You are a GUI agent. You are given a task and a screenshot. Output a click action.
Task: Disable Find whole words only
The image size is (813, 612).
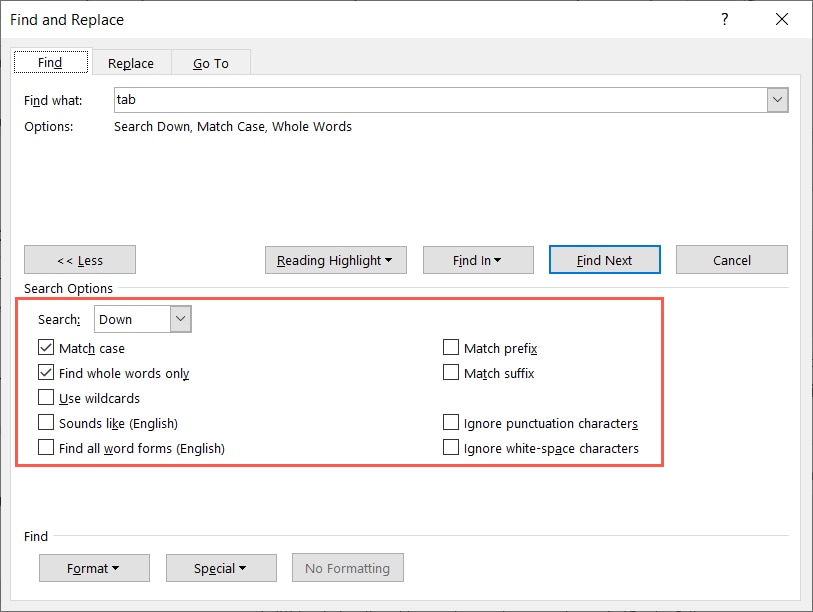pyautogui.click(x=46, y=373)
